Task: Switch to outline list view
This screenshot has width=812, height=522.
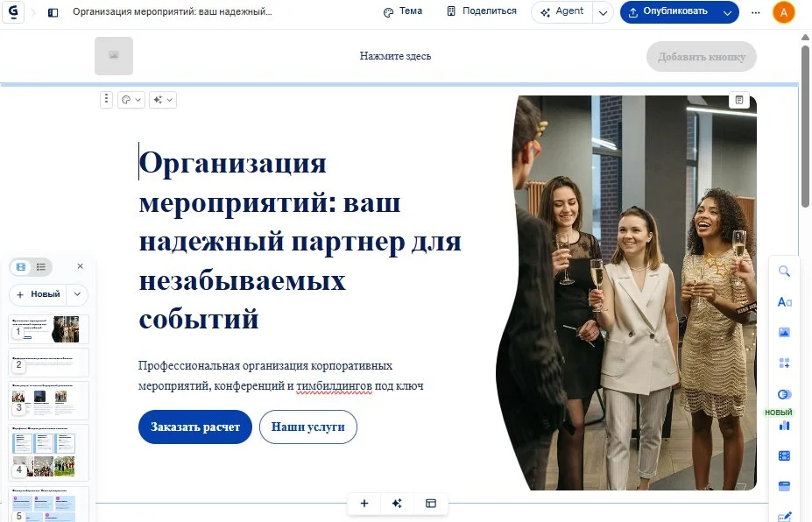Action: coord(41,267)
